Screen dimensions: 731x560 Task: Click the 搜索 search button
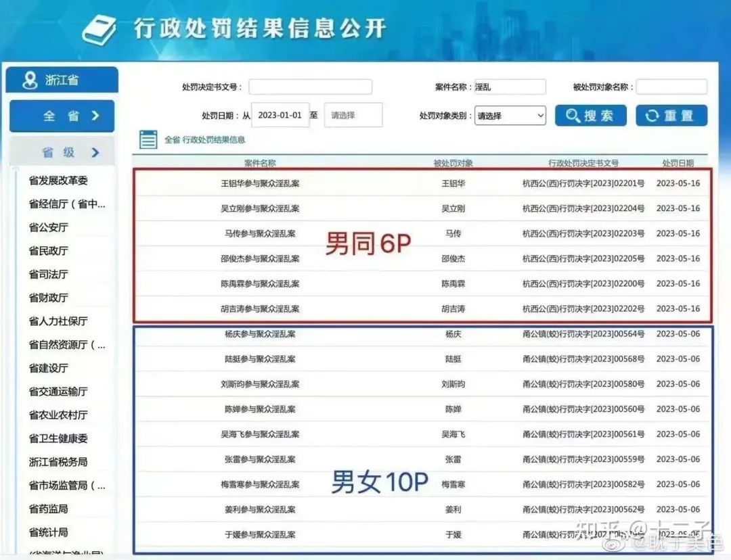coord(590,115)
